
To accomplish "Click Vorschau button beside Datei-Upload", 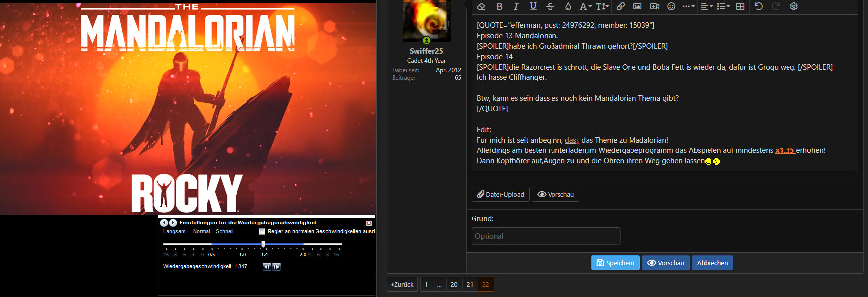I will coord(555,194).
